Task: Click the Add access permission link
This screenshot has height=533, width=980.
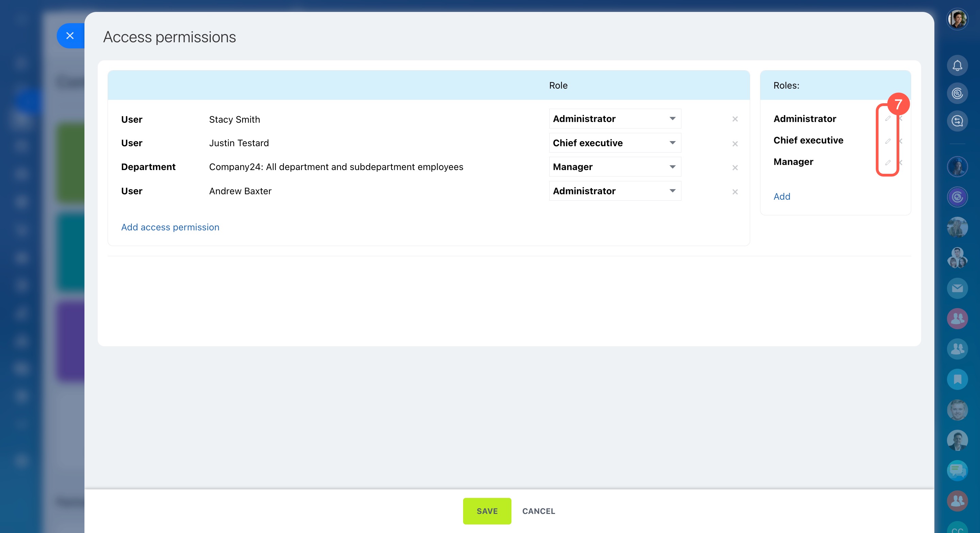Action: pyautogui.click(x=170, y=227)
